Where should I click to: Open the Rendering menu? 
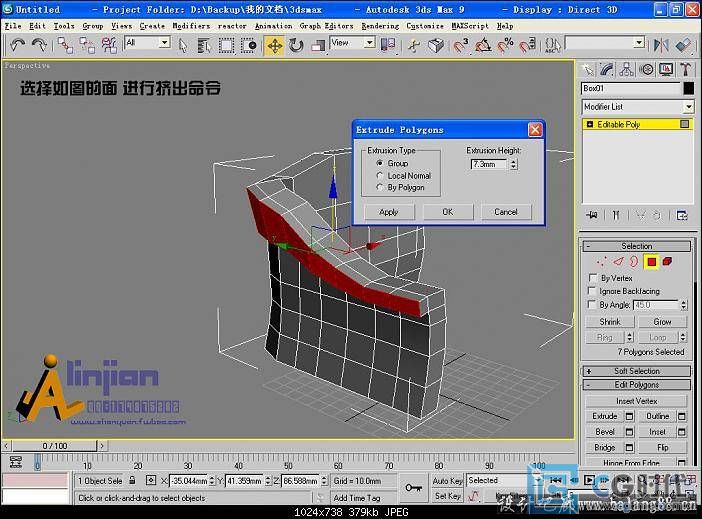[x=379, y=26]
